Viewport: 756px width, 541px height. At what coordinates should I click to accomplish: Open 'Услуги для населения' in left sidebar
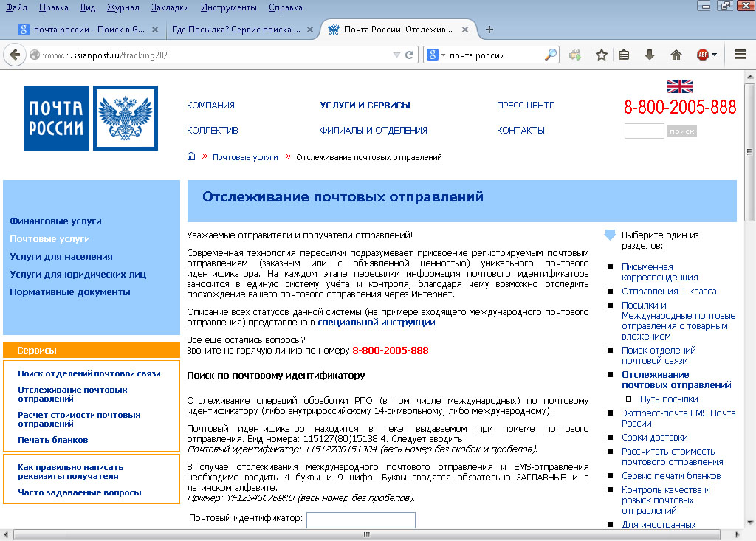[61, 257]
